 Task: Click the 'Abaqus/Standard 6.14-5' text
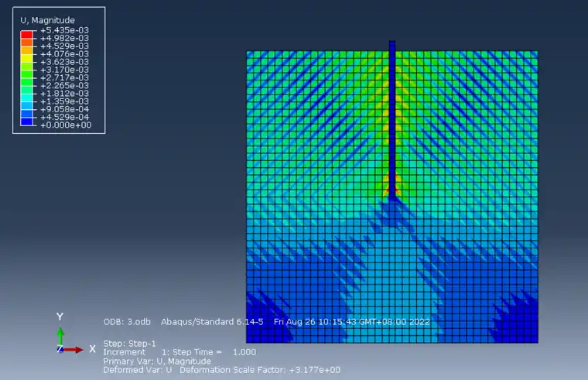coord(212,322)
